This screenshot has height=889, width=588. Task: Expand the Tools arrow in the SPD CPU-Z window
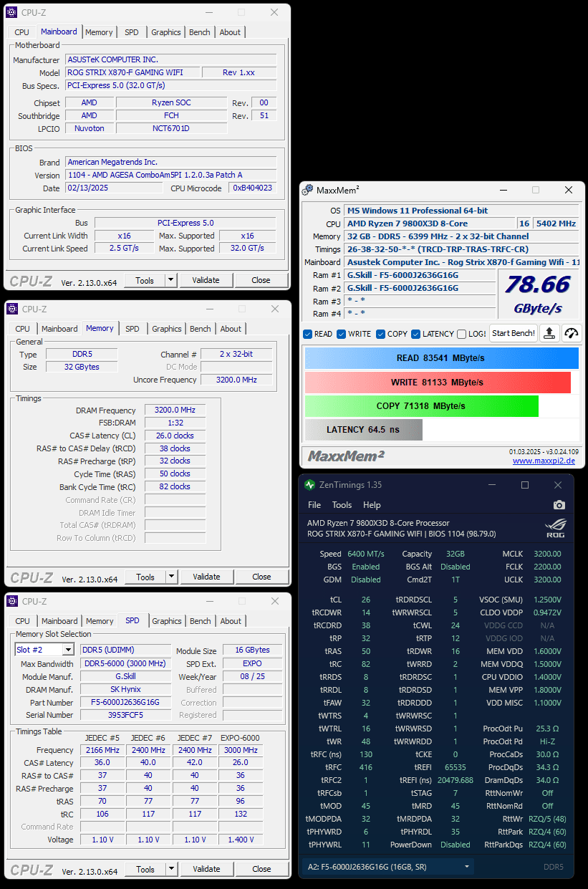click(x=172, y=869)
